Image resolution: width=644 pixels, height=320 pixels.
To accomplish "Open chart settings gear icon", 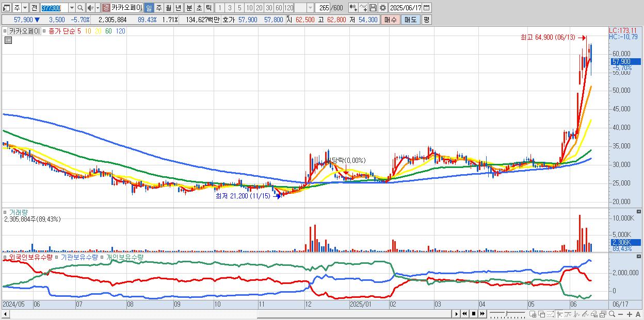I will coord(383,8).
